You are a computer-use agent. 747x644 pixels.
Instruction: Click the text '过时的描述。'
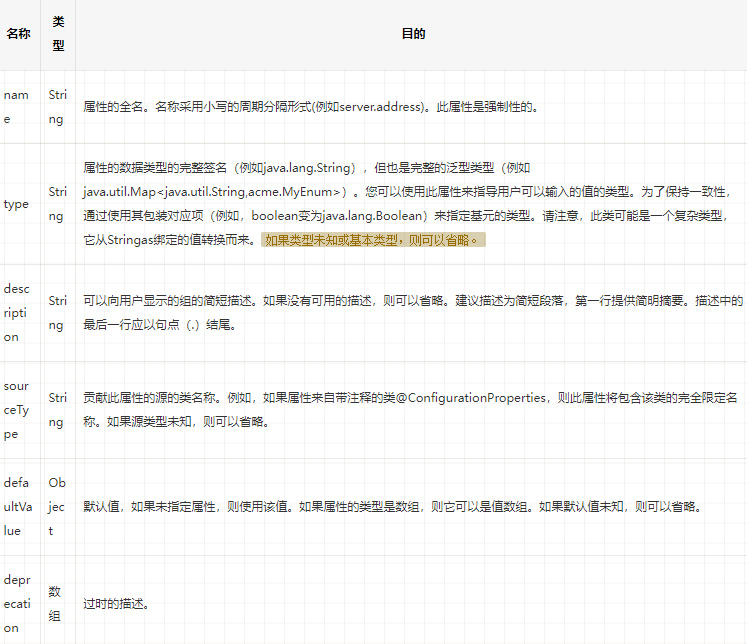[x=116, y=604]
